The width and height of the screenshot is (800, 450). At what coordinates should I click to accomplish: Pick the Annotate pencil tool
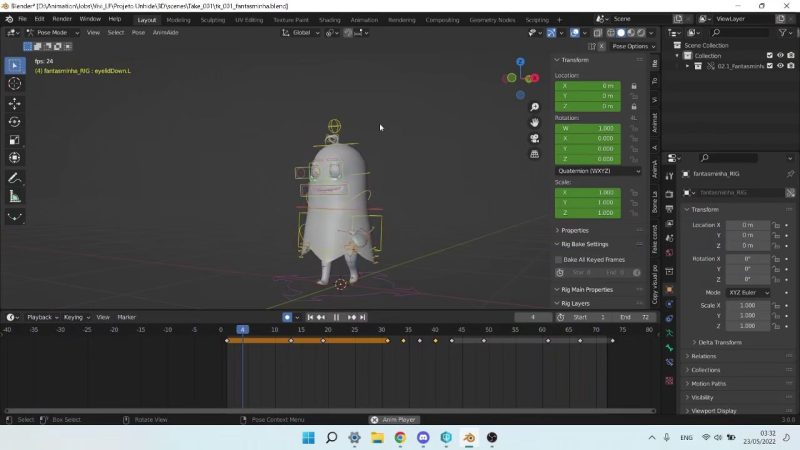[15, 178]
